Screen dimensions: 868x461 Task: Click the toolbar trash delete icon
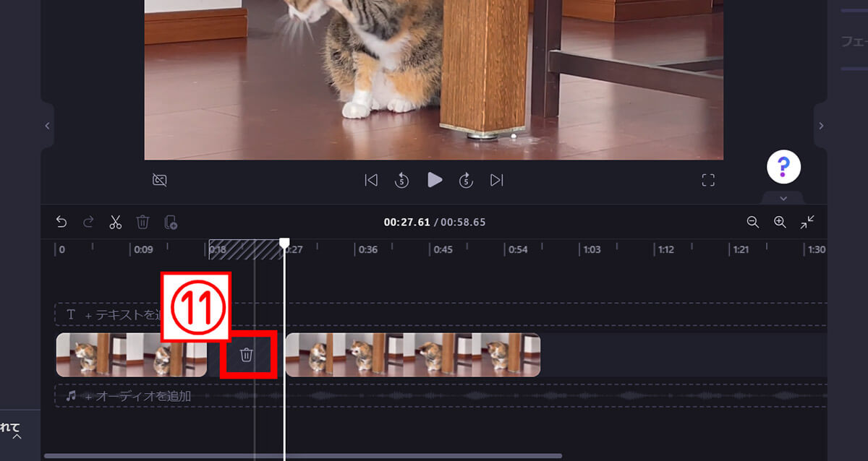(143, 223)
